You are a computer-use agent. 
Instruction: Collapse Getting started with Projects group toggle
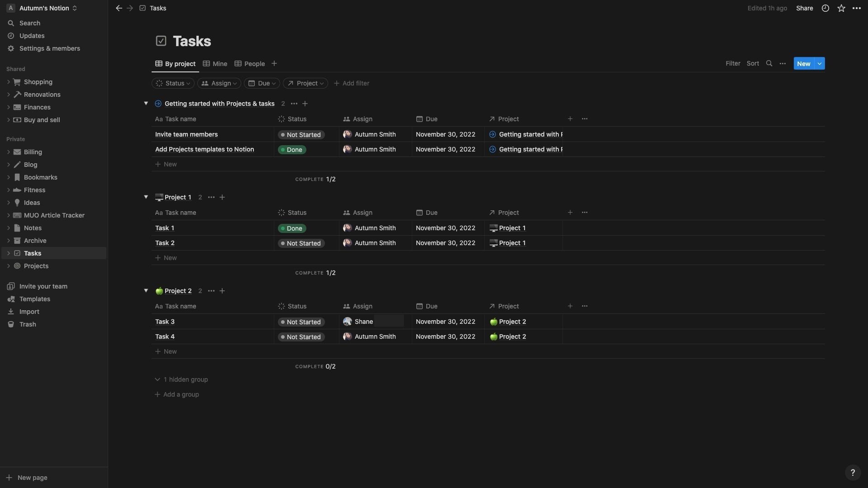(146, 103)
